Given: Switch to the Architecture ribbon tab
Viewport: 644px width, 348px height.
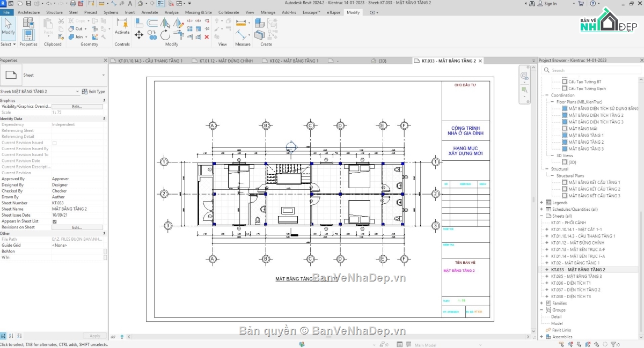Looking at the screenshot, I should coord(28,12).
